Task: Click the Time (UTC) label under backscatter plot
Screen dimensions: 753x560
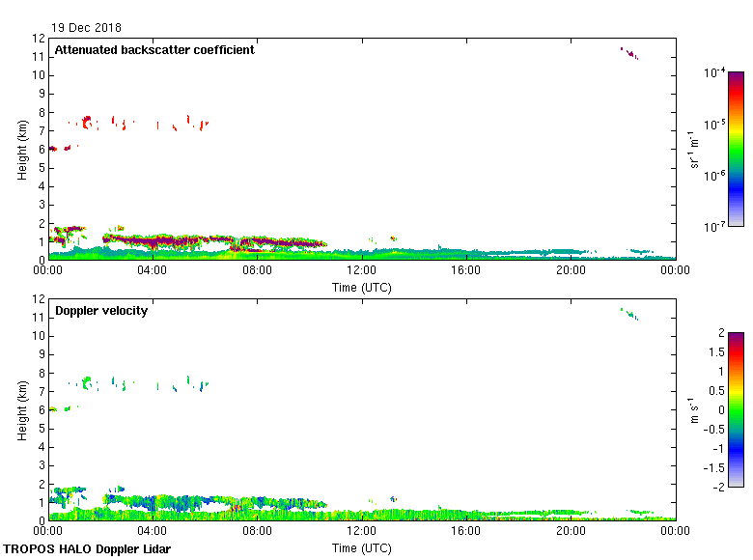Action: (362, 287)
